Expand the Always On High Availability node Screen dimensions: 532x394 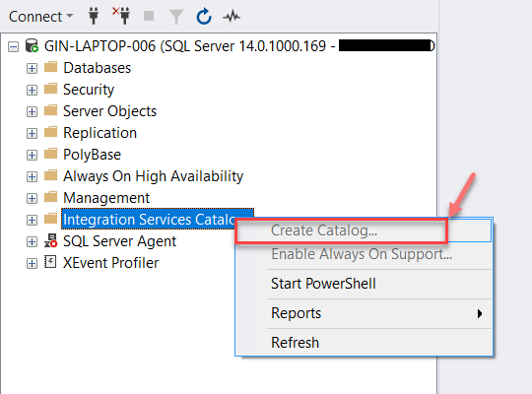[x=32, y=176]
